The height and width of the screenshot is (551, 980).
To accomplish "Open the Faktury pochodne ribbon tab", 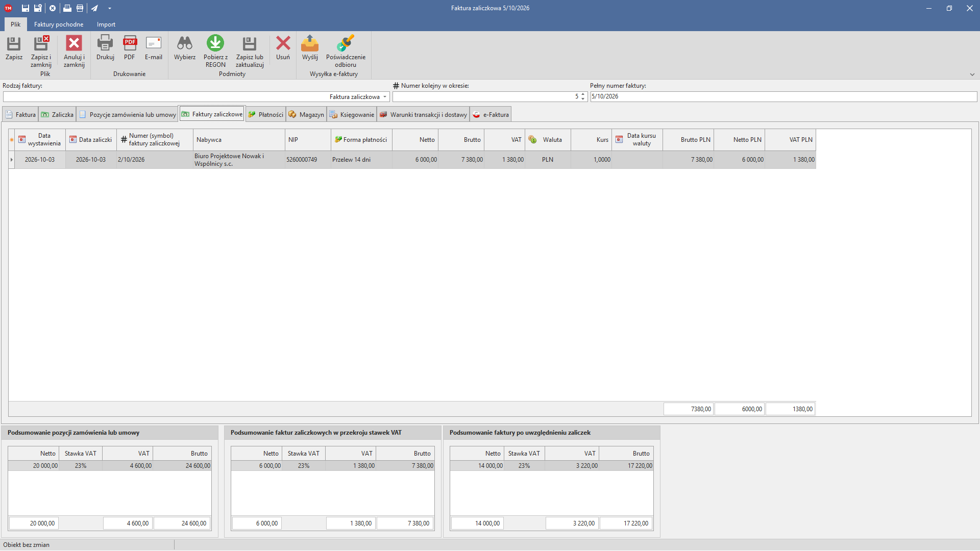I will point(59,24).
